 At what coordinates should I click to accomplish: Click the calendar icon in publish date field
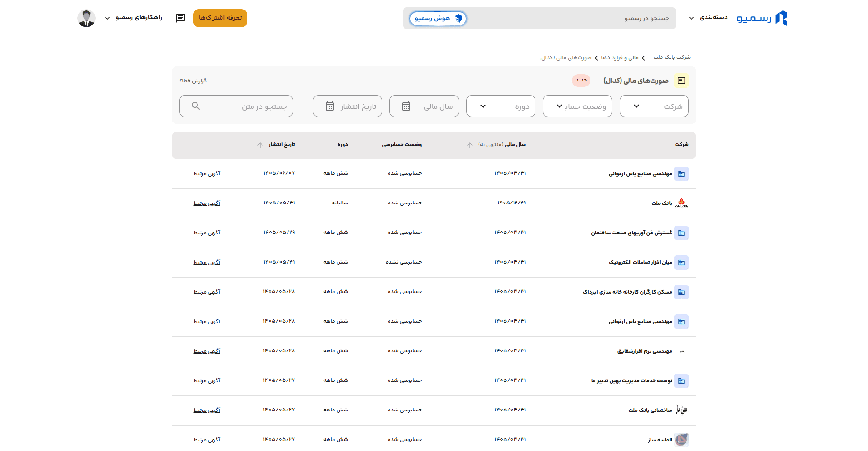(x=330, y=106)
